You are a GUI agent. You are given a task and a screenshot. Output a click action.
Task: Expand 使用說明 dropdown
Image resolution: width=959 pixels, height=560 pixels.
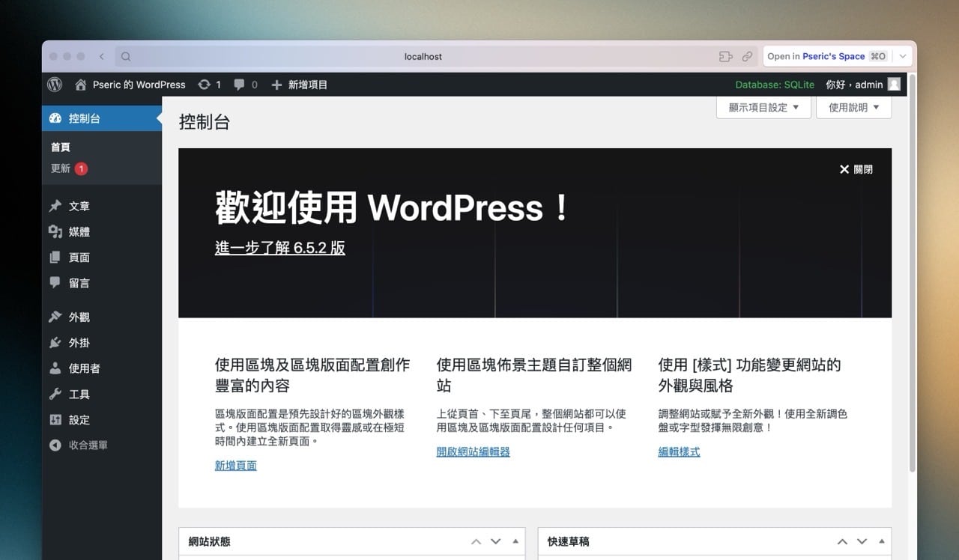point(854,107)
